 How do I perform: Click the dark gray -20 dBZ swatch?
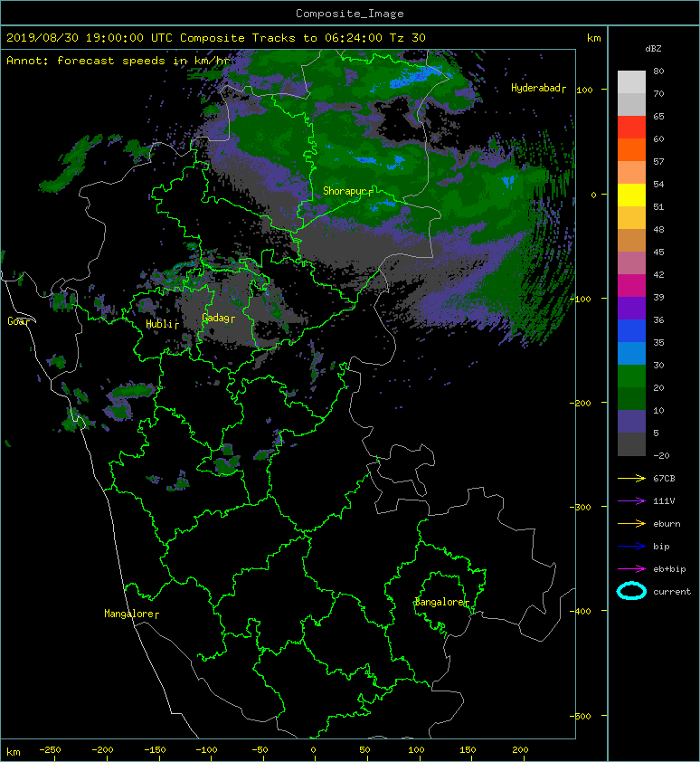pyautogui.click(x=631, y=444)
